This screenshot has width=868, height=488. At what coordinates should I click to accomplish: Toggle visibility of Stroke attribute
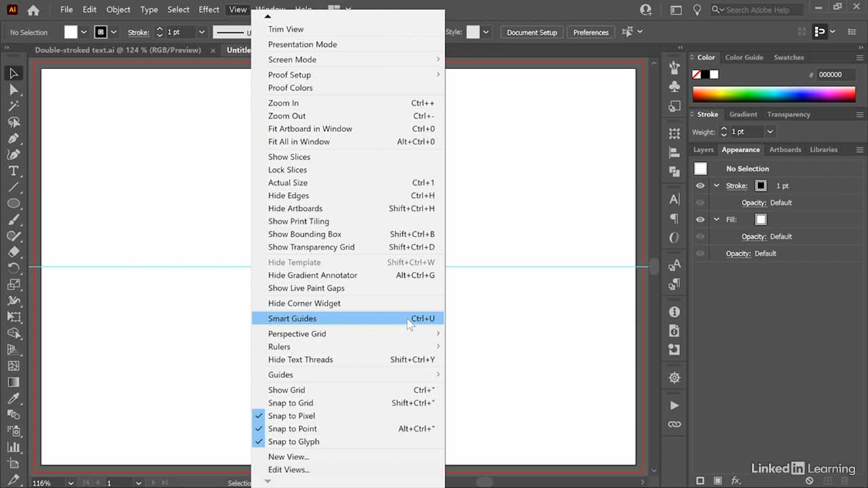click(x=700, y=186)
